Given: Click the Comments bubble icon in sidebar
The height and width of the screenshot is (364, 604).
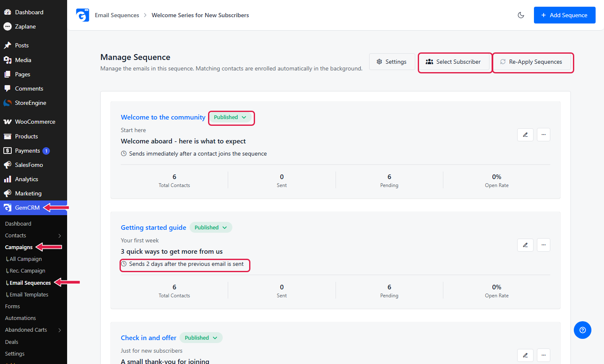Looking at the screenshot, I should [x=8, y=88].
